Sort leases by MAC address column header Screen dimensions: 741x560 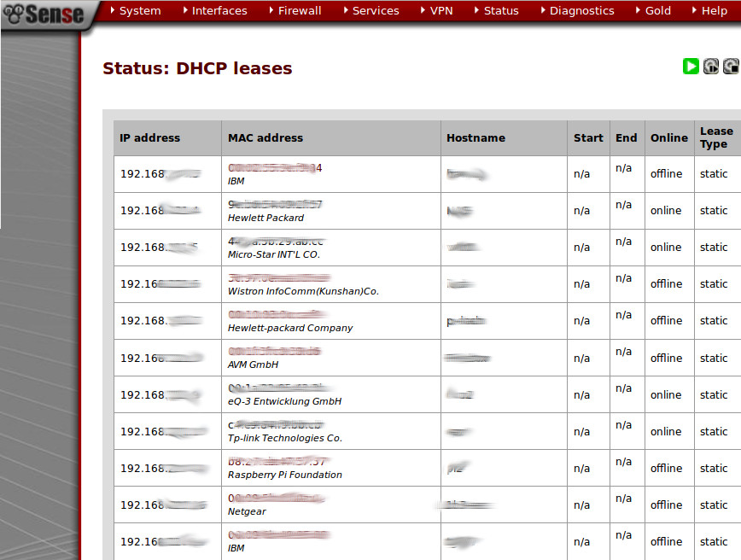click(265, 137)
